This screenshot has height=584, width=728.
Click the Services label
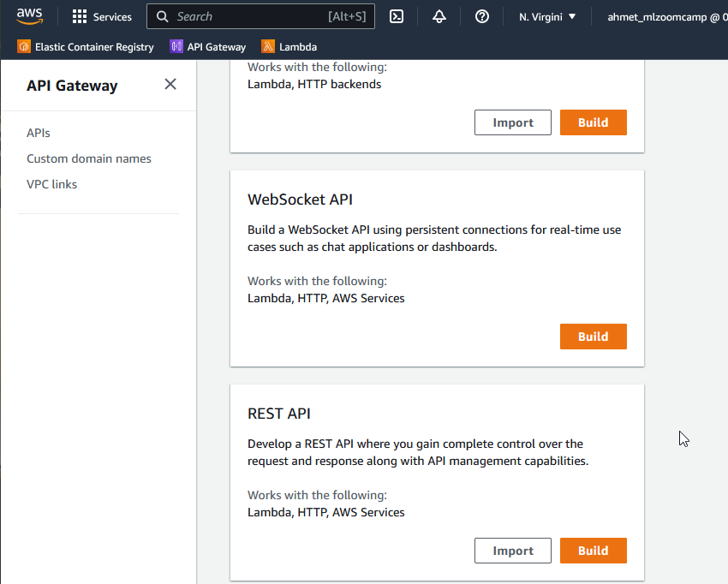[112, 17]
